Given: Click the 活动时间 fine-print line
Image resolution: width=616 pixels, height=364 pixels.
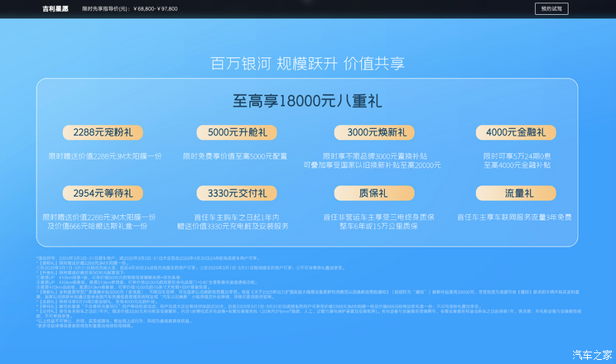Looking at the screenshot, I should tap(148, 258).
